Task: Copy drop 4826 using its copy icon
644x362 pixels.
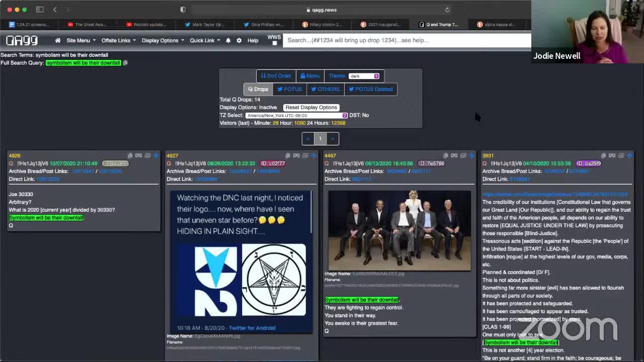Action: pyautogui.click(x=130, y=155)
